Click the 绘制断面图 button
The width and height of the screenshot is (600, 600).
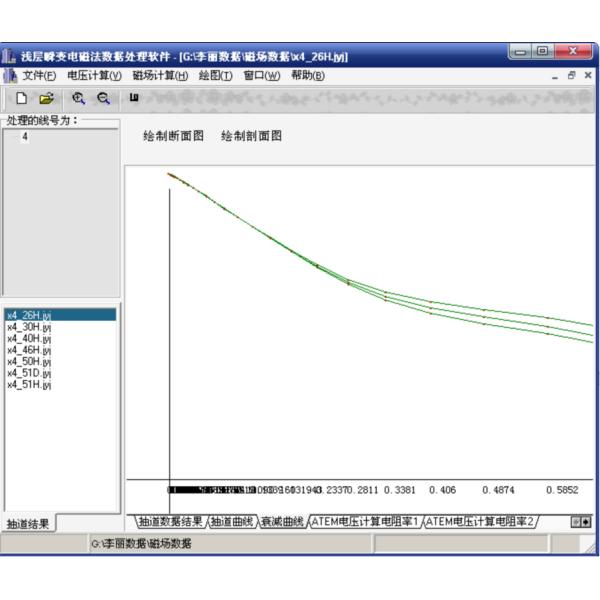click(x=174, y=136)
